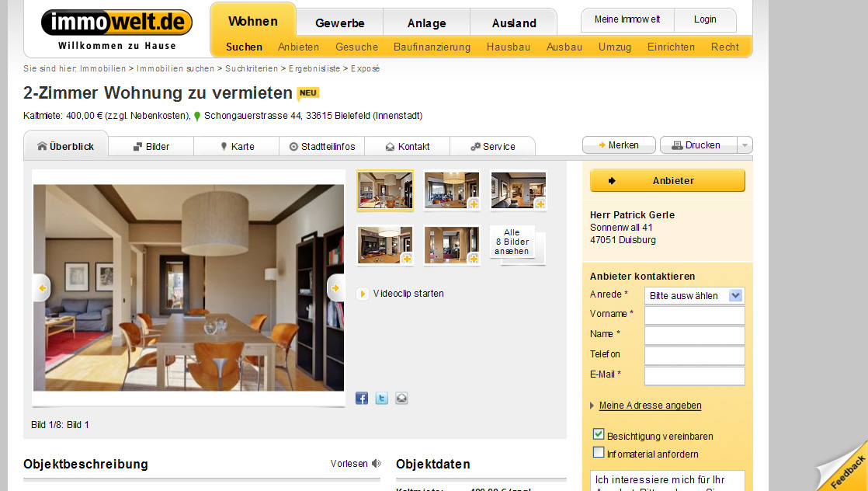Open third thumbnail image

pos(518,190)
